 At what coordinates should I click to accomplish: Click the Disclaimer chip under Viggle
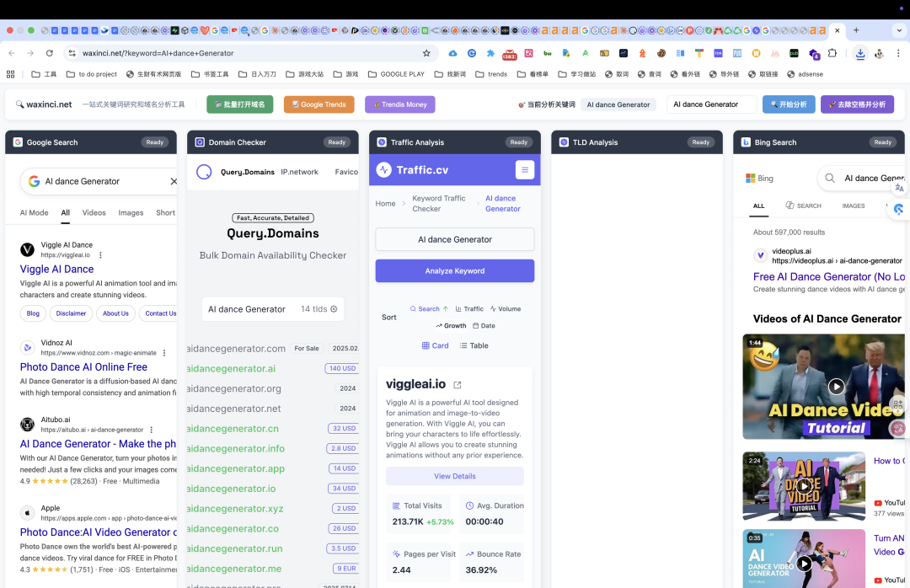click(x=71, y=313)
